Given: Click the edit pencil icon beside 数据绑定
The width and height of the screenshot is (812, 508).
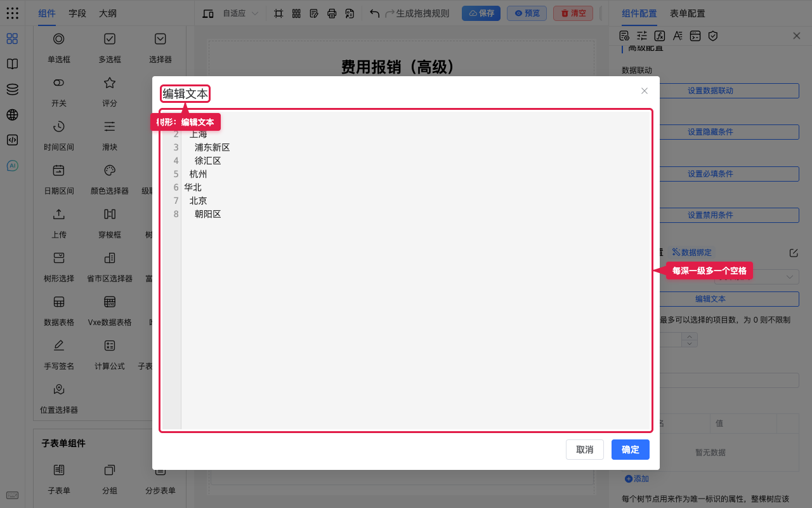Looking at the screenshot, I should 794,253.
